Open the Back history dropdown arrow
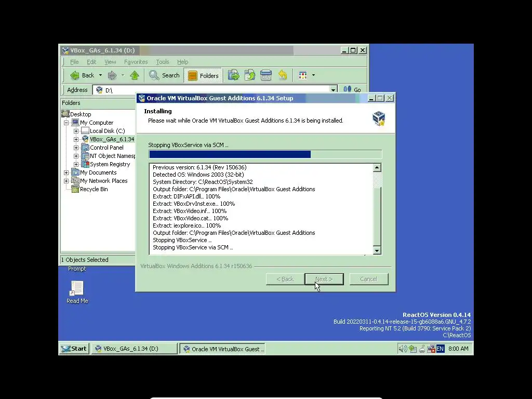The width and height of the screenshot is (532, 399). click(x=100, y=75)
